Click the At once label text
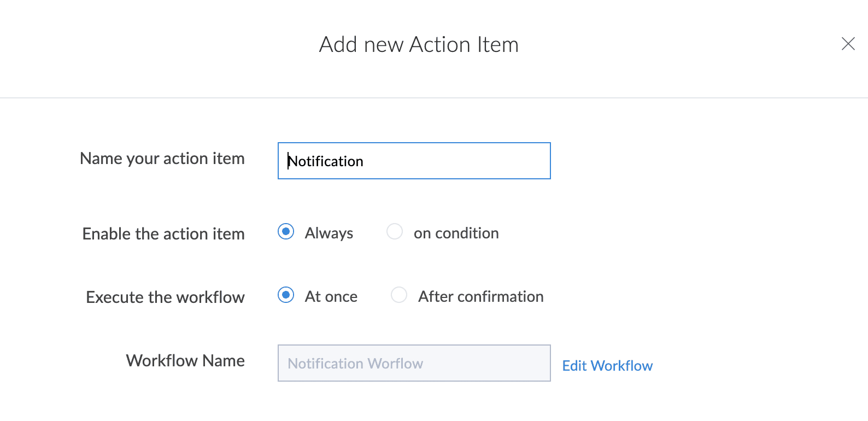868x421 pixels. click(x=331, y=297)
